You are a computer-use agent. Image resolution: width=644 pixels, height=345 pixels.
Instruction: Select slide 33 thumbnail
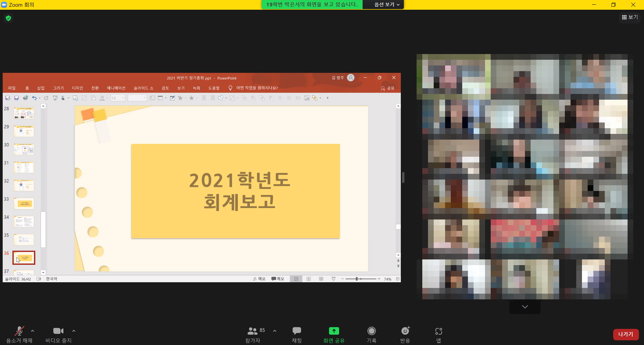point(24,203)
